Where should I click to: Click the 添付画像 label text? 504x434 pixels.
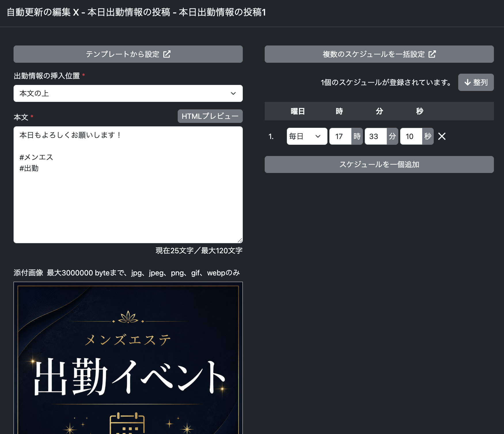coord(28,273)
